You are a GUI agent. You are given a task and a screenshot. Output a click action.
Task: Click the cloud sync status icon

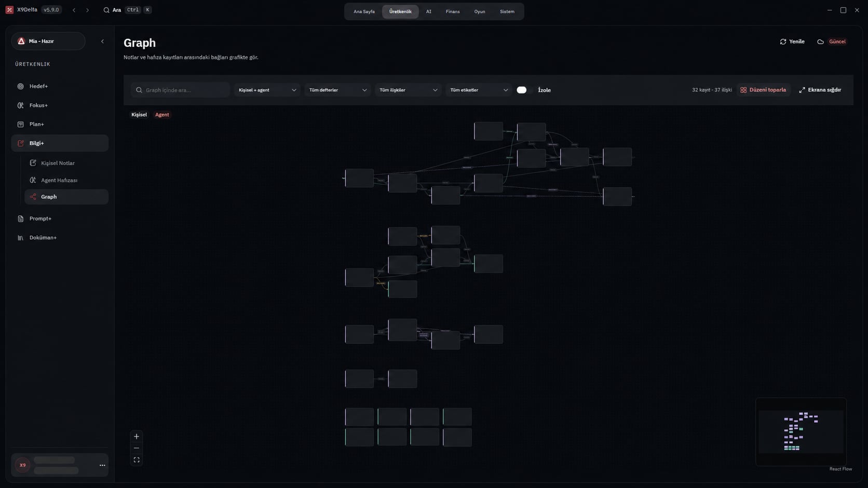820,42
